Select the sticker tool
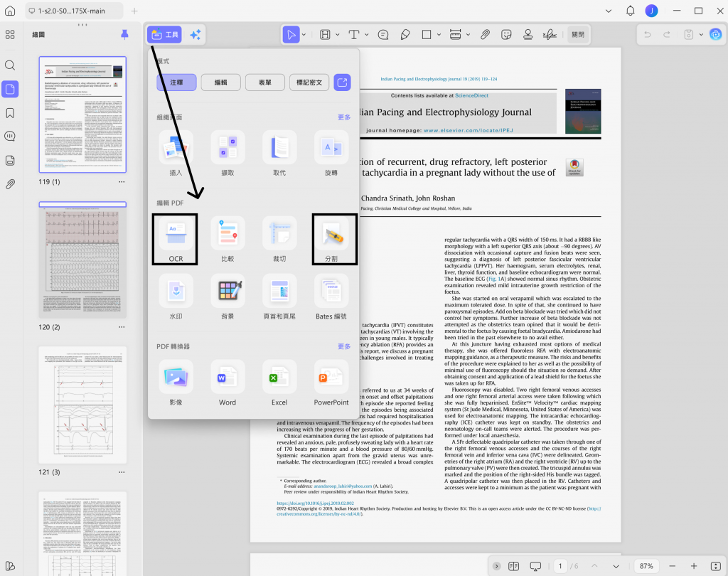Viewport: 728px width, 576px height. pyautogui.click(x=506, y=34)
